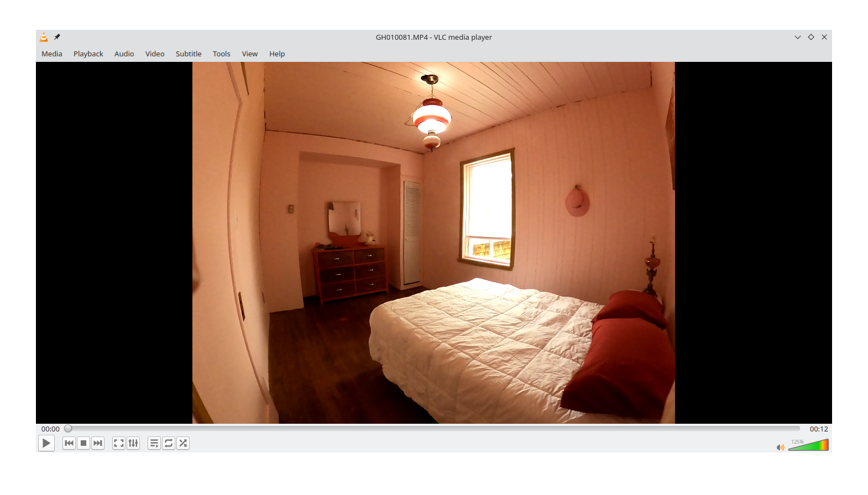Toggle elapsed time display 00:00
Screen dimensions: 868x495
coord(50,429)
